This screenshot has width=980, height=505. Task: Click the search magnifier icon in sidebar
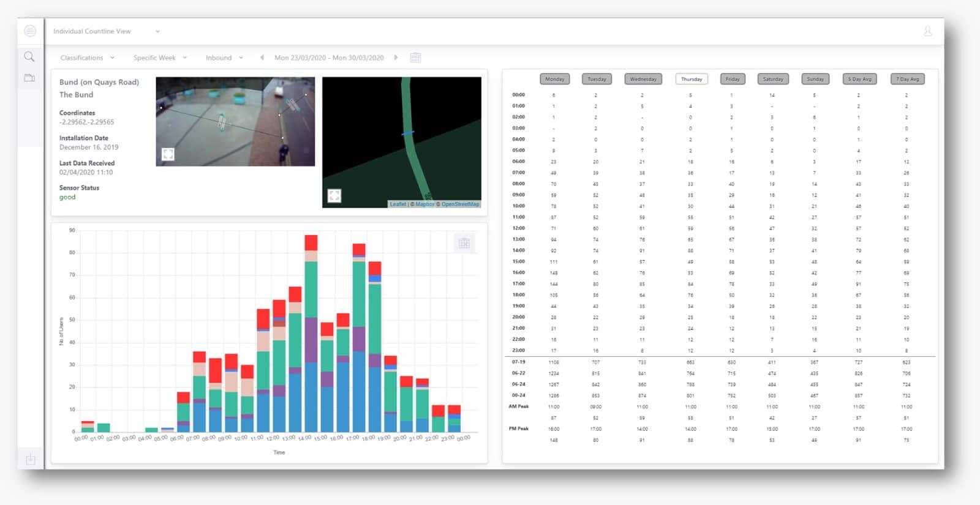[x=29, y=57]
